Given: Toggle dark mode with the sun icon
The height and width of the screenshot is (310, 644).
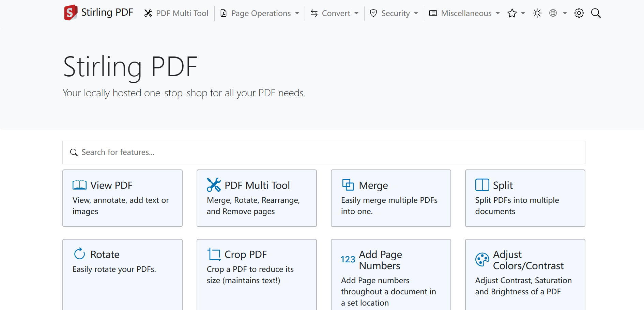Looking at the screenshot, I should point(537,13).
